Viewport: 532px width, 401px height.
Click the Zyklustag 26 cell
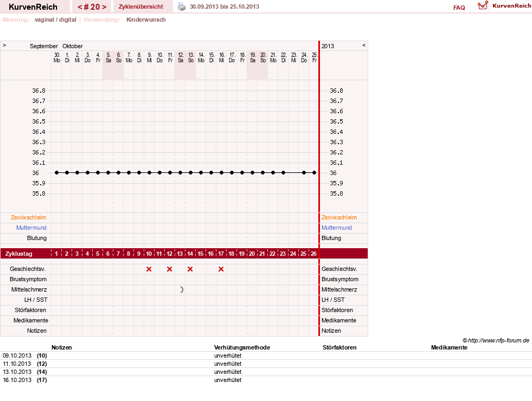point(314,254)
